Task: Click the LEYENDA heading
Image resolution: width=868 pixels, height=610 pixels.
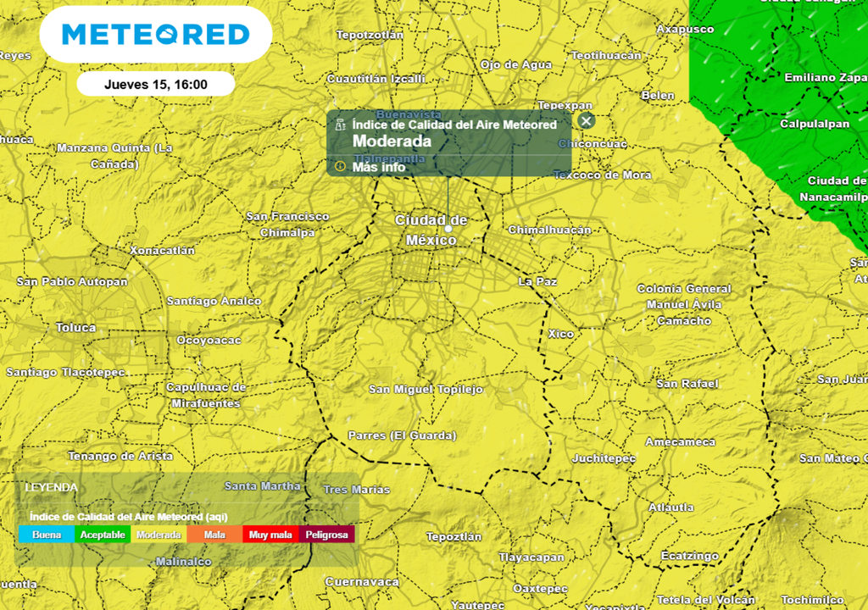Action: pyautogui.click(x=51, y=488)
